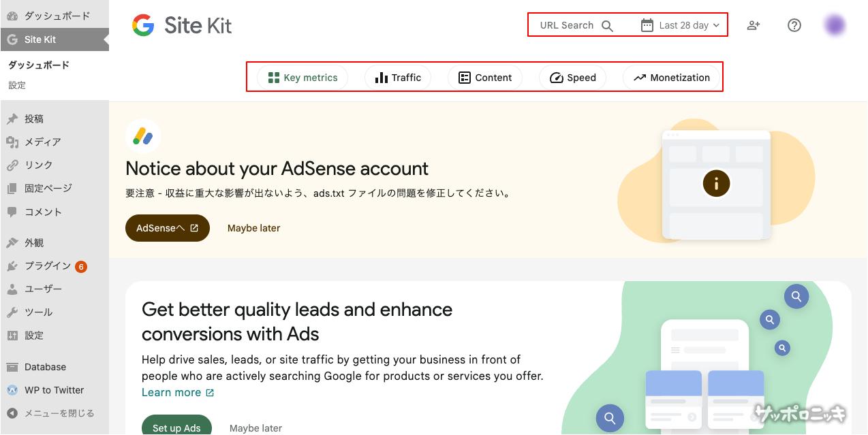Open the Database menu item

pos(55,367)
